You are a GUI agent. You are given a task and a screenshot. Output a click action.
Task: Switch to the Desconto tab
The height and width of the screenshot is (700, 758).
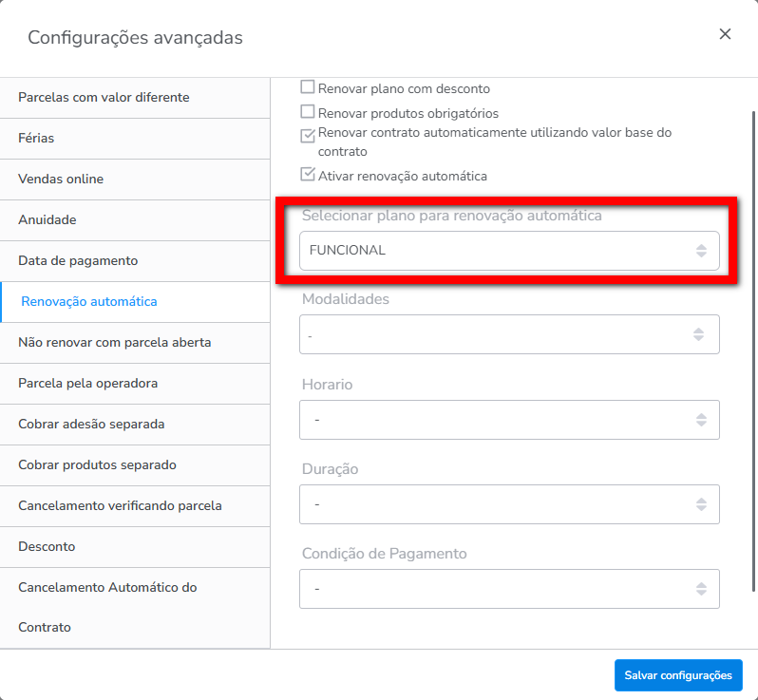tap(47, 546)
